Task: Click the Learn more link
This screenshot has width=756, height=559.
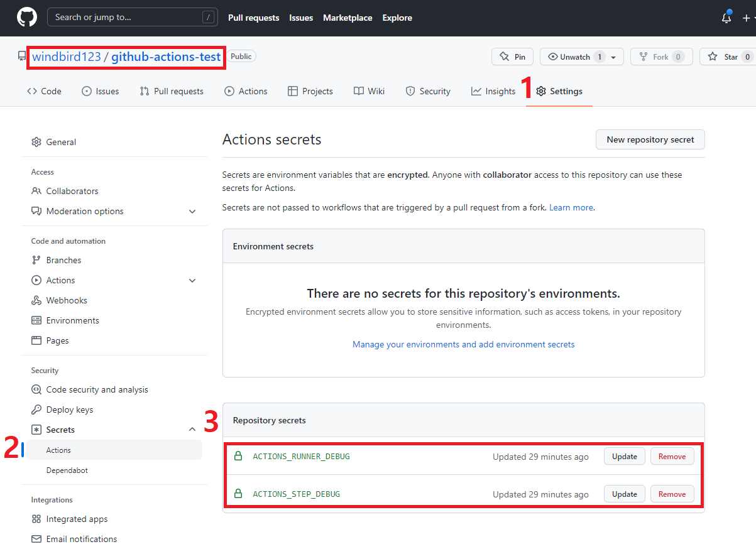Action: coord(571,207)
